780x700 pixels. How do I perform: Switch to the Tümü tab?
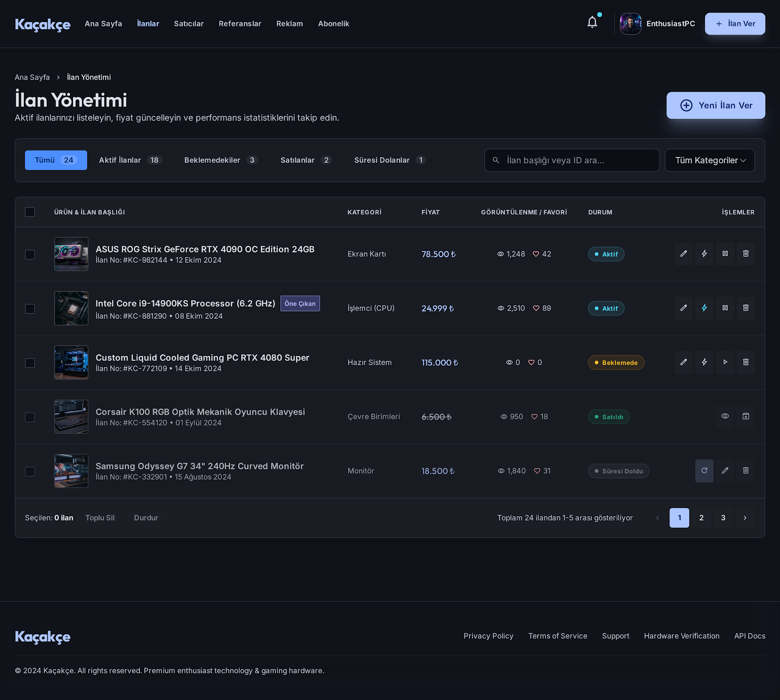coord(56,160)
